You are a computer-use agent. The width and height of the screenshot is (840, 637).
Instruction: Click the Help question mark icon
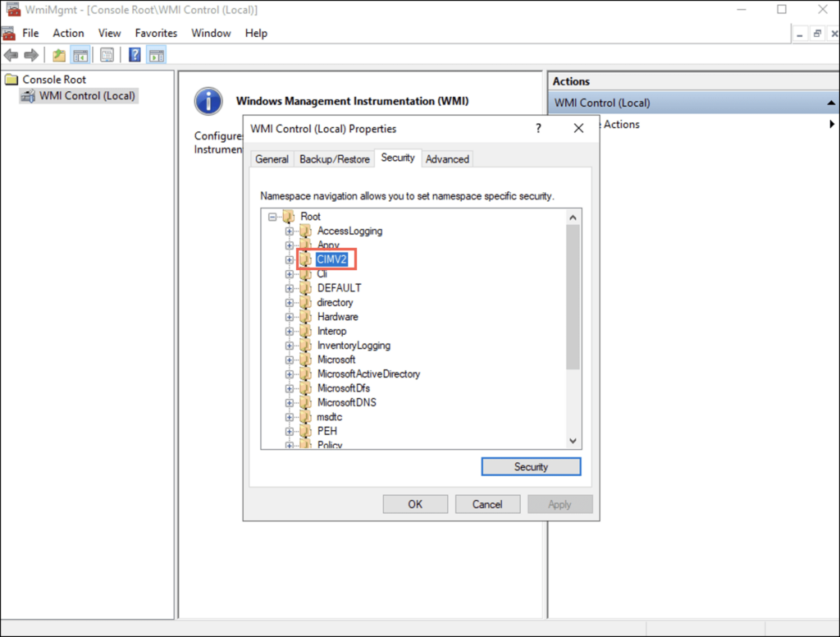134,55
